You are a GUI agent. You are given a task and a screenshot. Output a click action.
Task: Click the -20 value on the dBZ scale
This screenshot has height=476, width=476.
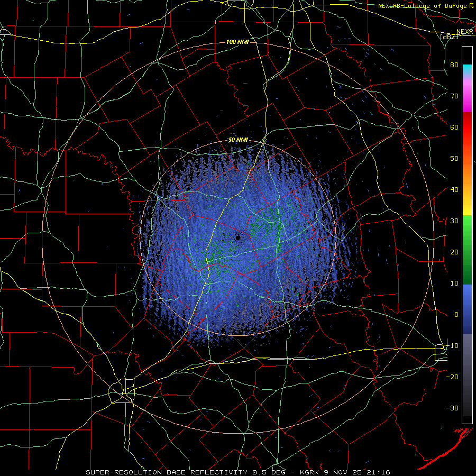452,377
